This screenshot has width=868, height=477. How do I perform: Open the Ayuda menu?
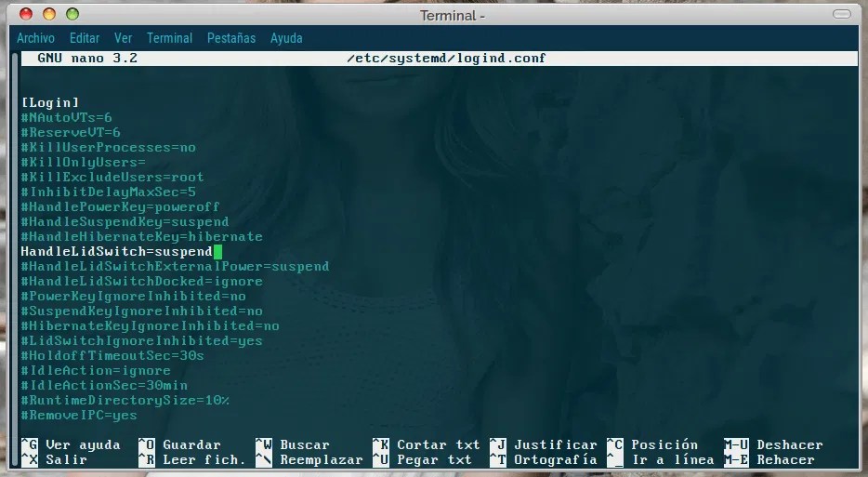[286, 38]
